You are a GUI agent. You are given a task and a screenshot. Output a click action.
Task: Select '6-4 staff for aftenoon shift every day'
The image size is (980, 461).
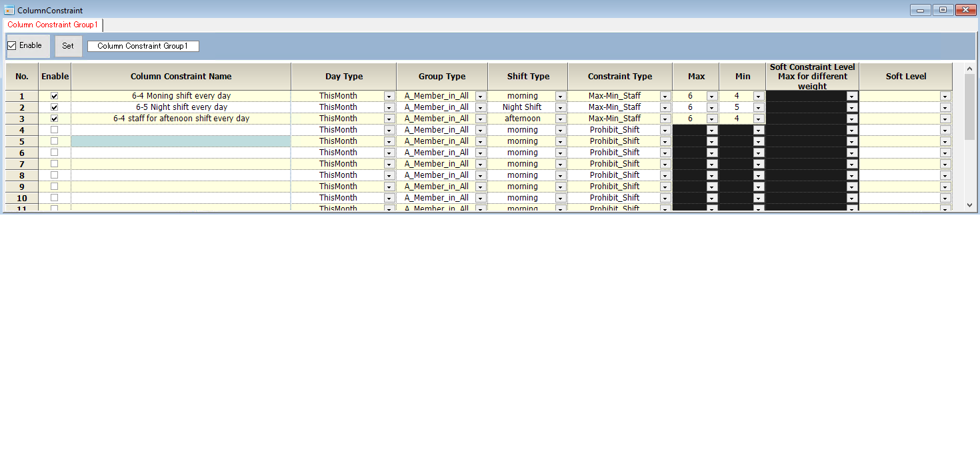tap(181, 119)
